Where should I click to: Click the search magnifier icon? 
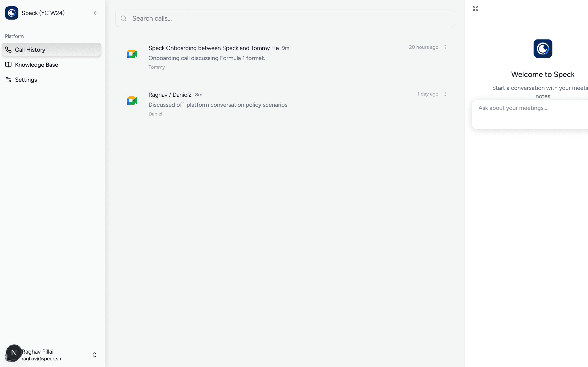coord(124,18)
